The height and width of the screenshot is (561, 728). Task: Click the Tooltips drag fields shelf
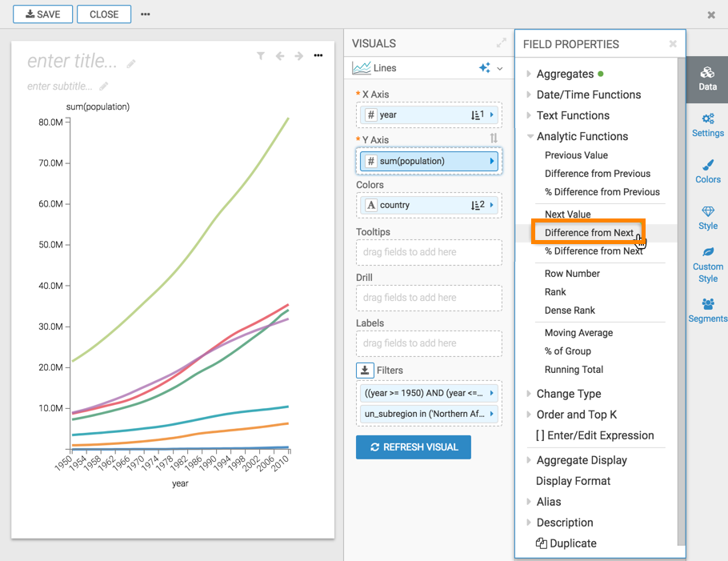pos(429,252)
